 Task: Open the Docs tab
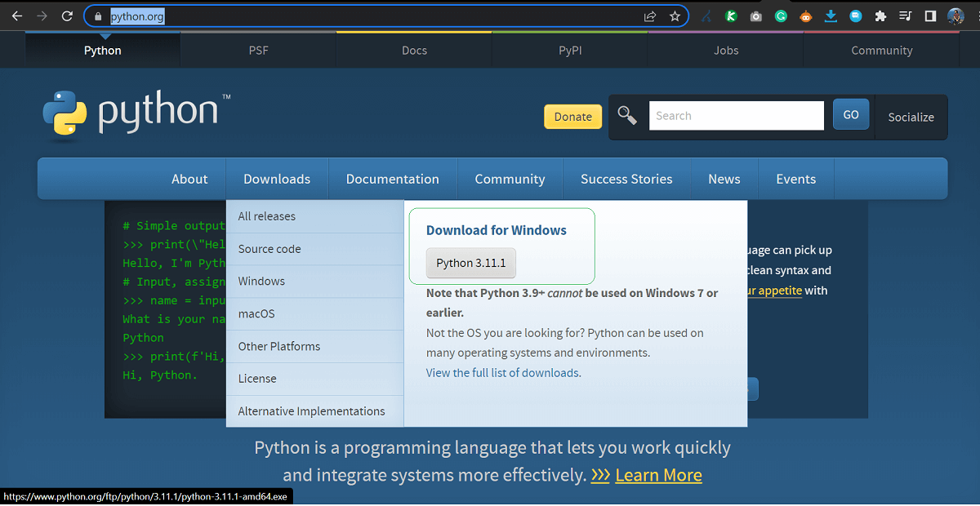point(415,51)
